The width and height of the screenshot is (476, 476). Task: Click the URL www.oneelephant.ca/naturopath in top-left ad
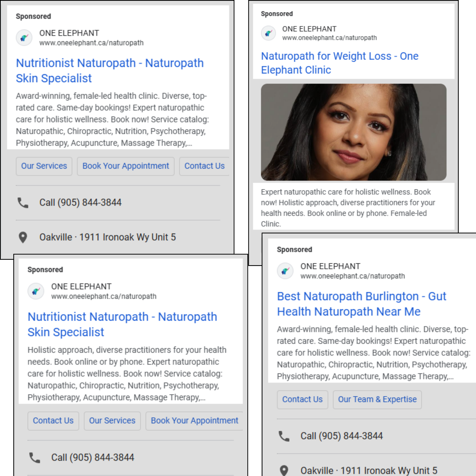pyautogui.click(x=91, y=43)
